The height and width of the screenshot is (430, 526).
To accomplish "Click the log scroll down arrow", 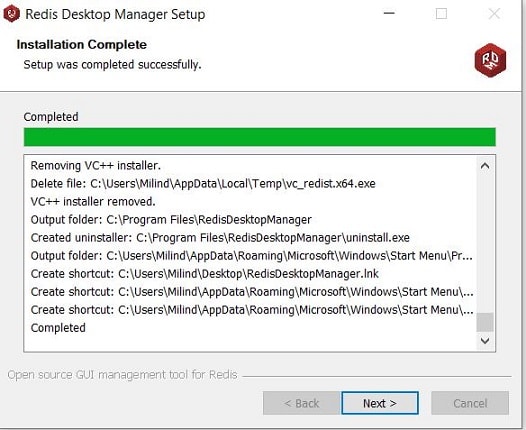I will tap(485, 341).
